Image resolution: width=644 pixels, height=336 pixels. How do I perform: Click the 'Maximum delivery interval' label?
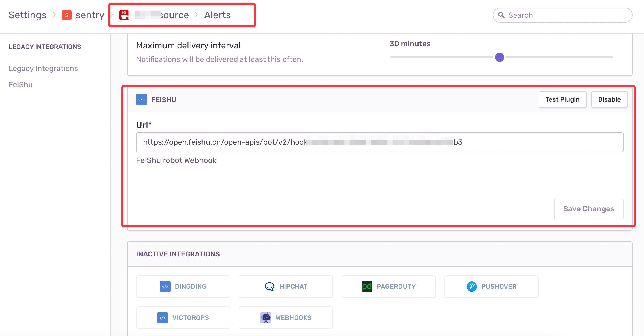188,45
